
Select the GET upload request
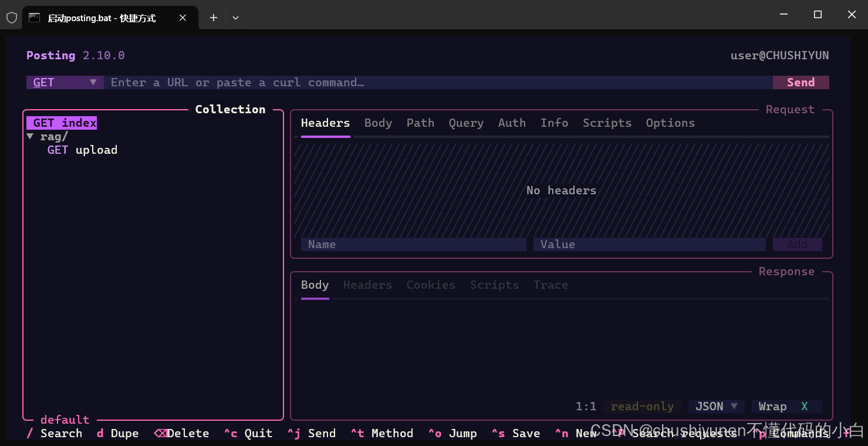pyautogui.click(x=82, y=150)
